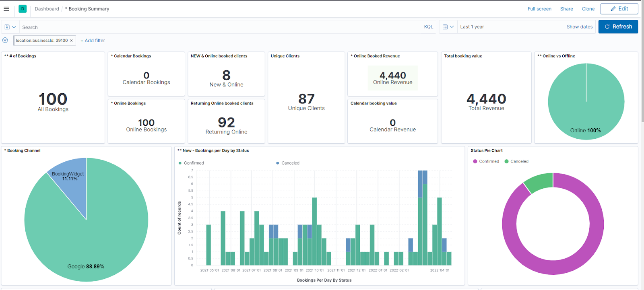Open the Share menu
Image resolution: width=644 pixels, height=290 pixels.
click(x=566, y=9)
